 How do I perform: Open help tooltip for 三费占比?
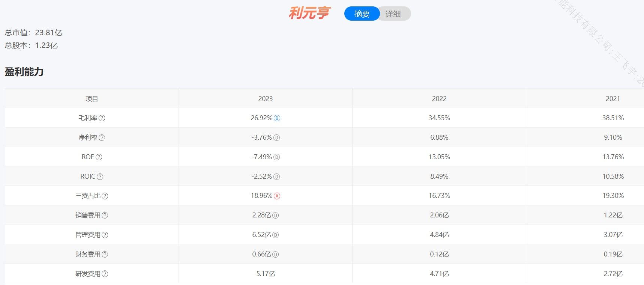105,196
